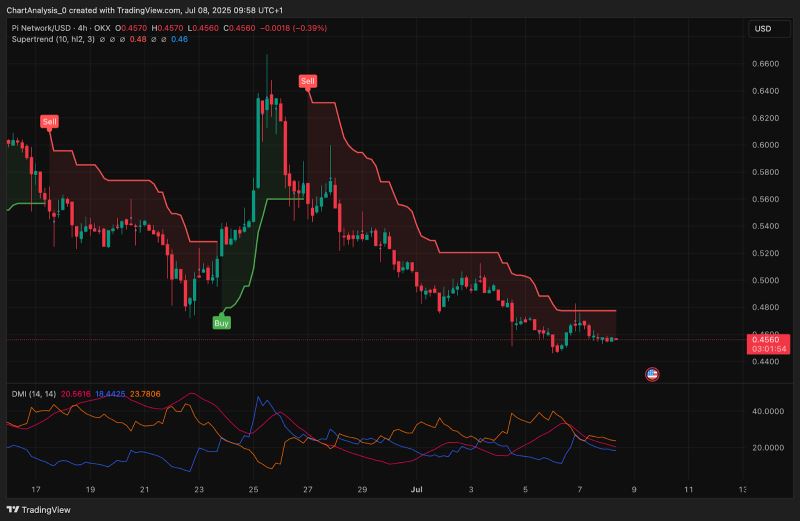
Task: Click the Jul label on time axis
Action: [x=416, y=490]
